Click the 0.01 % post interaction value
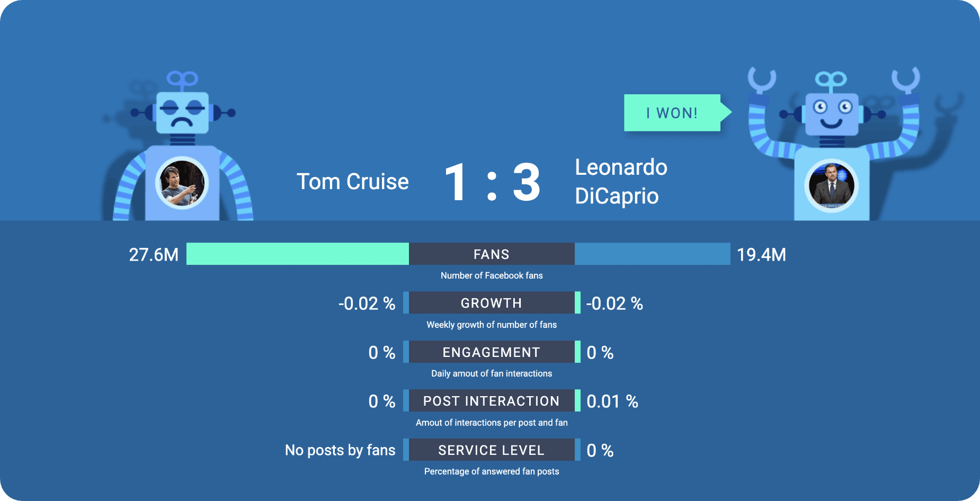This screenshot has width=980, height=501. pyautogui.click(x=612, y=401)
